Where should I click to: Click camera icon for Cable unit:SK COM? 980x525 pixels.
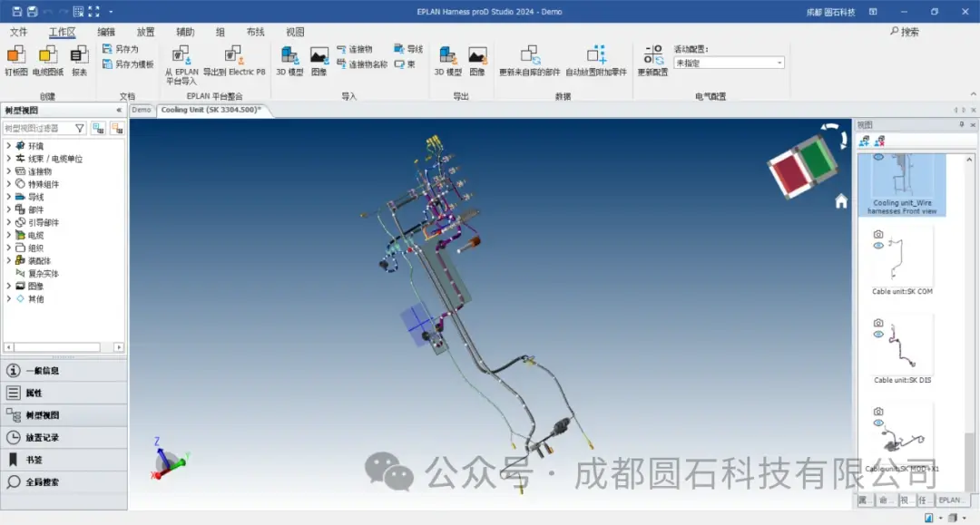(x=878, y=234)
